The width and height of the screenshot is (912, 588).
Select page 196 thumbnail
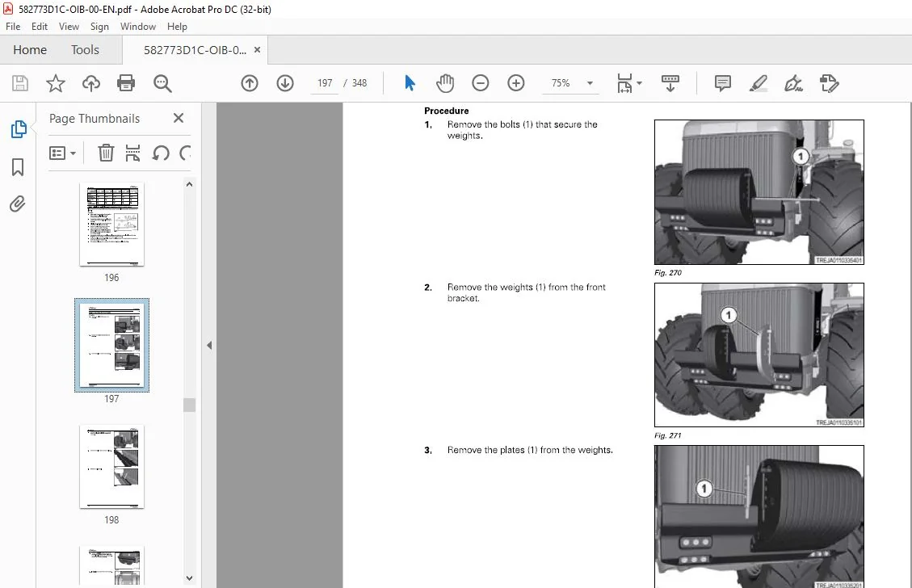pos(111,225)
